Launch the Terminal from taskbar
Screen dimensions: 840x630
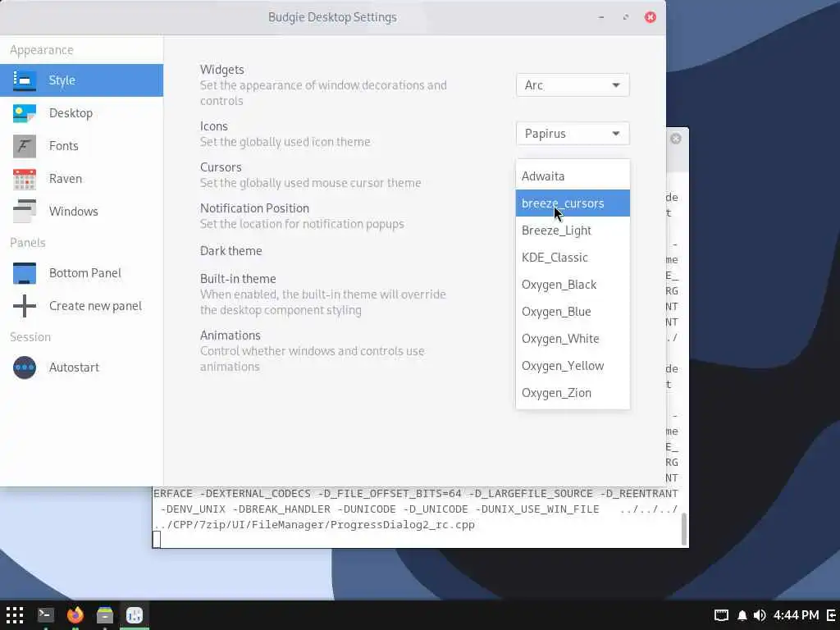(x=46, y=615)
